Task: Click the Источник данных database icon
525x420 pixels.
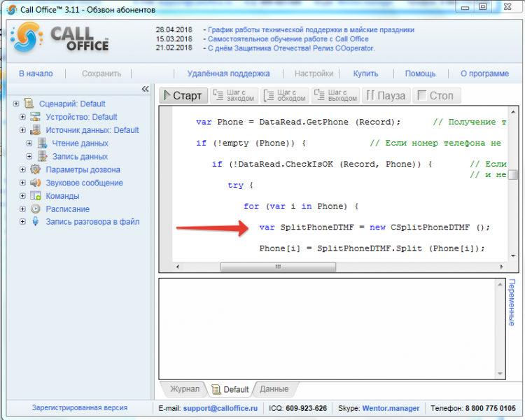Action: 35,130
